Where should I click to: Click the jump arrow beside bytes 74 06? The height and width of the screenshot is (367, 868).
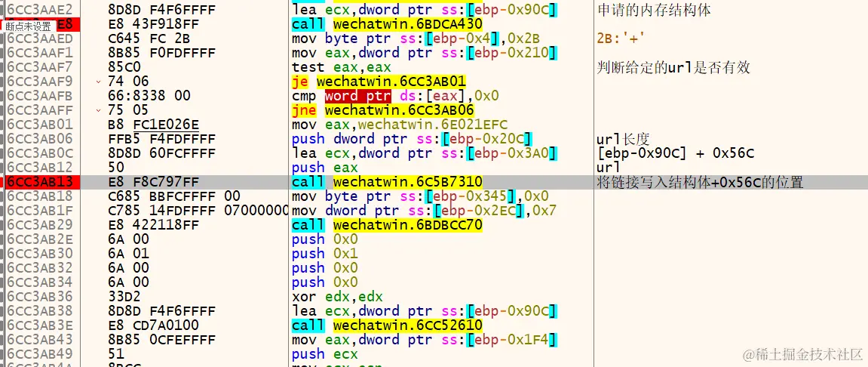click(x=99, y=82)
